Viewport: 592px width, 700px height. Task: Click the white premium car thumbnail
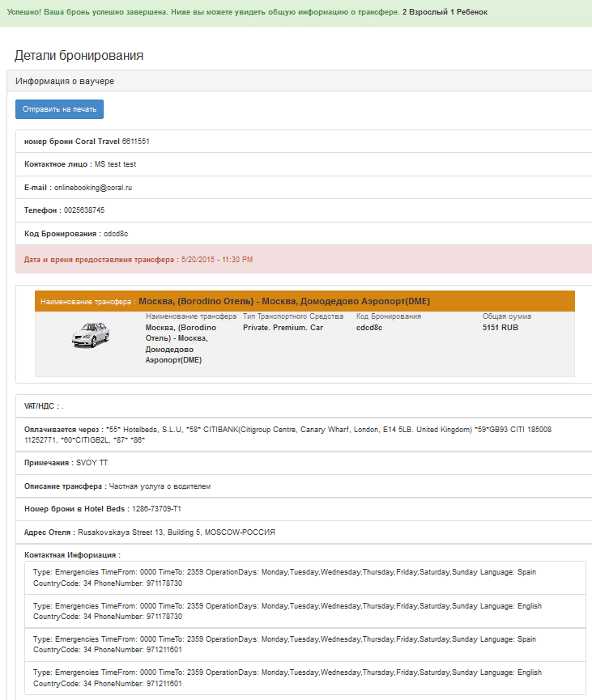[91, 334]
